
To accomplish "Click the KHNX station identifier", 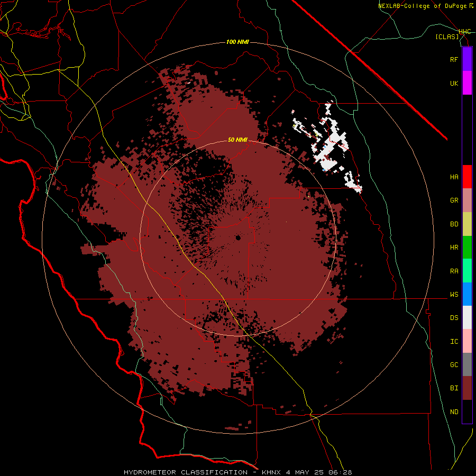I will (272, 472).
